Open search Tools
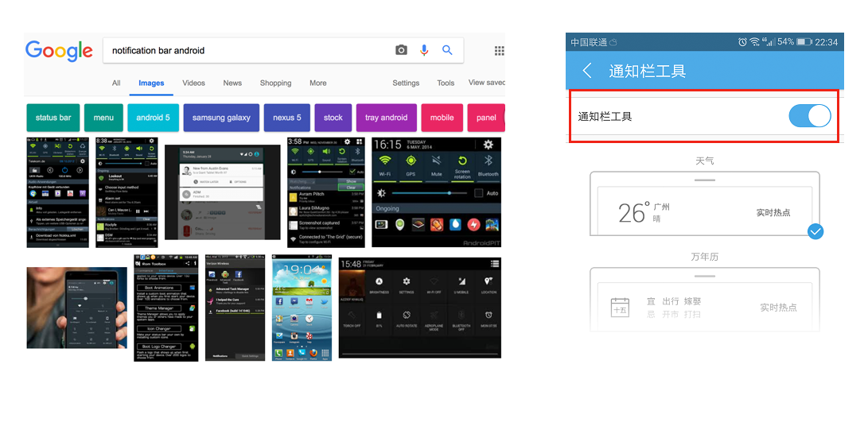The image size is (868, 426). (446, 83)
